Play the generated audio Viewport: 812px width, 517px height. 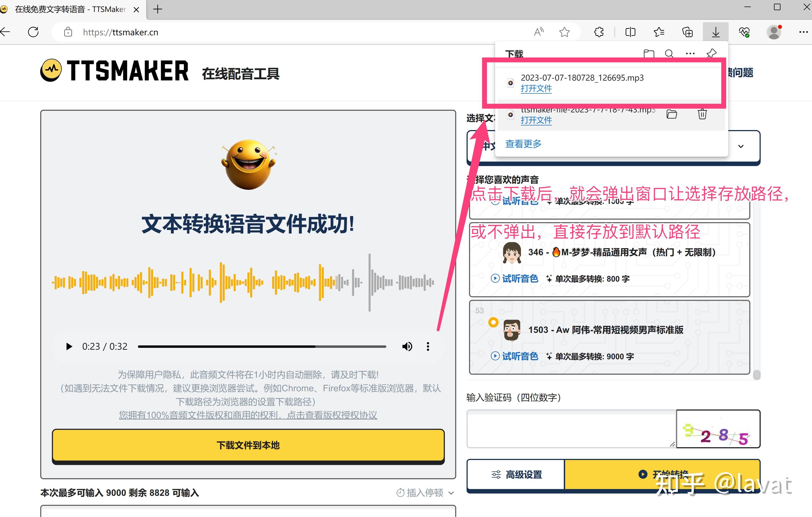click(x=69, y=346)
